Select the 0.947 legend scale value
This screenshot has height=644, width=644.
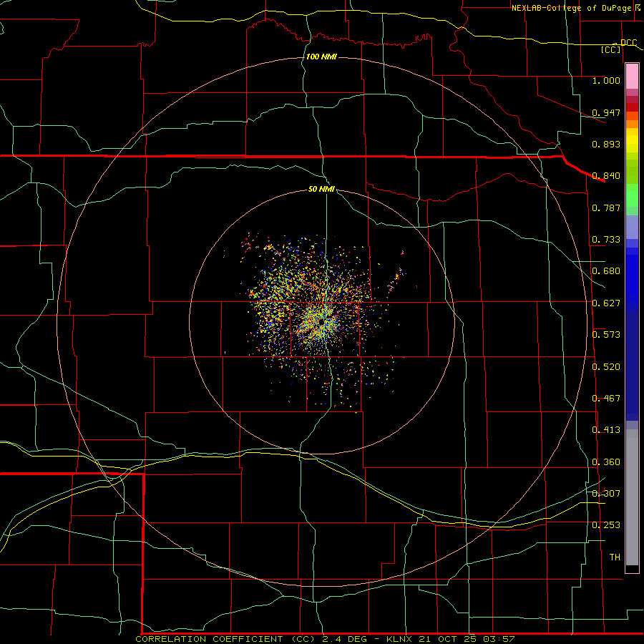point(606,112)
